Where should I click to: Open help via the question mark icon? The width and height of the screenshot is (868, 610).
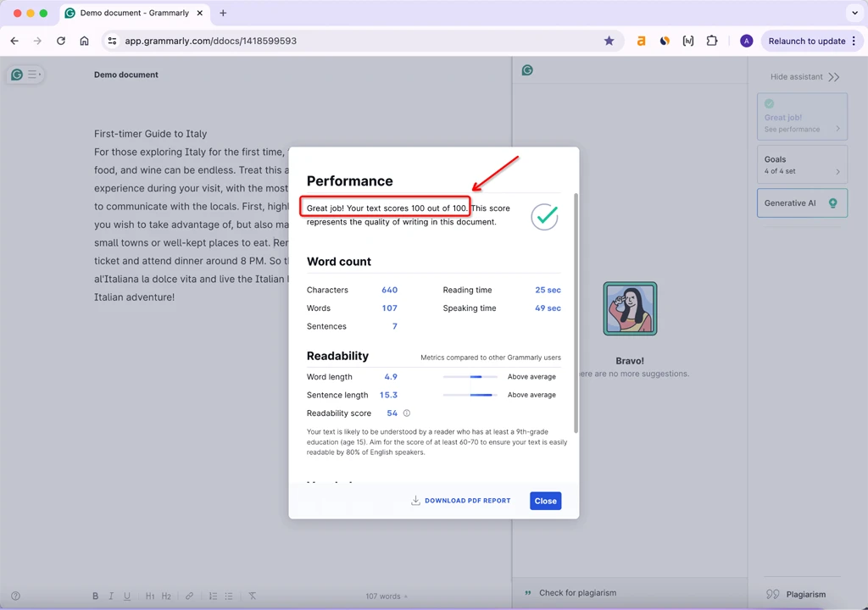pos(15,596)
